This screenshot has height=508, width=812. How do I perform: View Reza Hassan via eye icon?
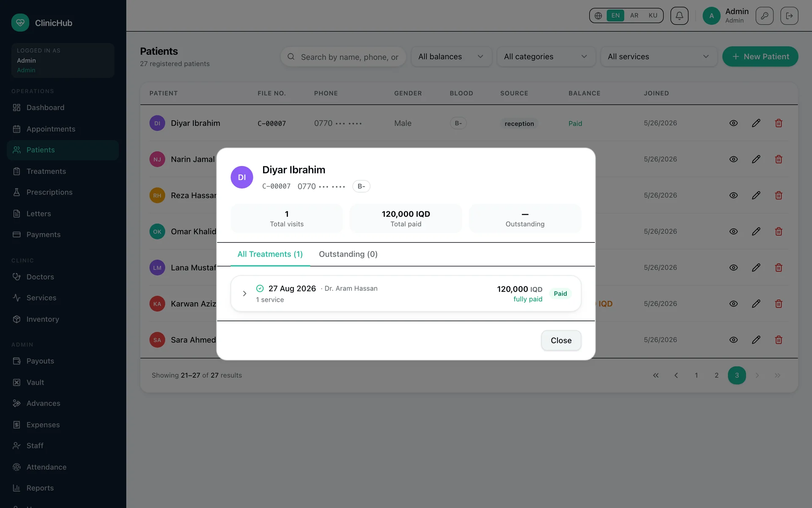[x=734, y=195]
